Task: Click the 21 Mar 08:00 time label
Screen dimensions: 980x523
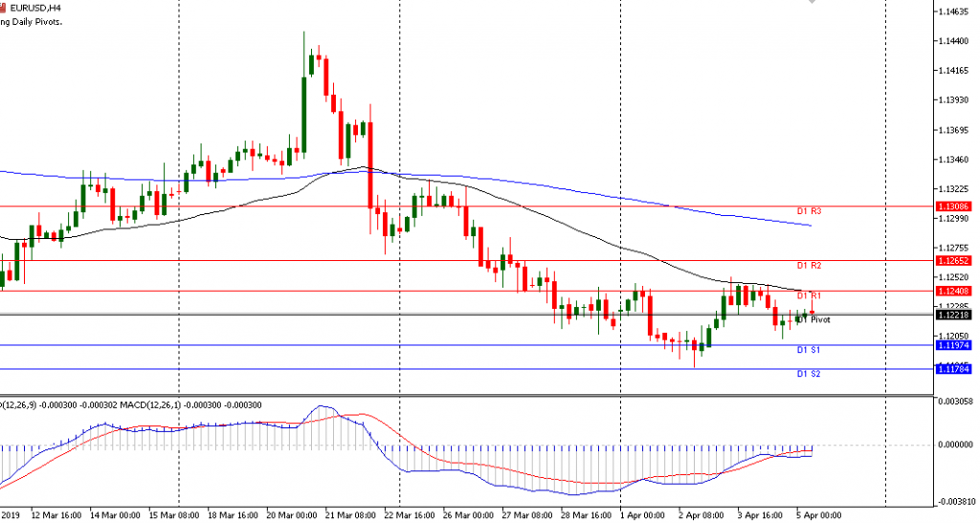Action: coord(350,515)
